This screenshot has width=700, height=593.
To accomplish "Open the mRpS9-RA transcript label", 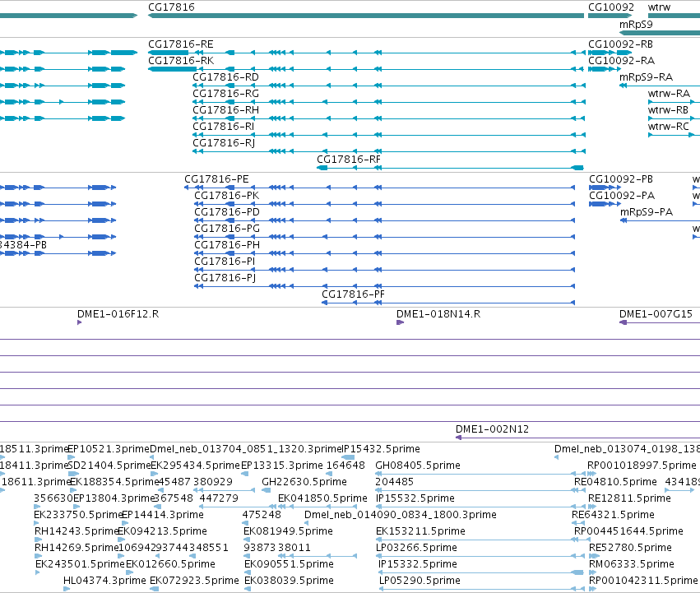I will 646,77.
